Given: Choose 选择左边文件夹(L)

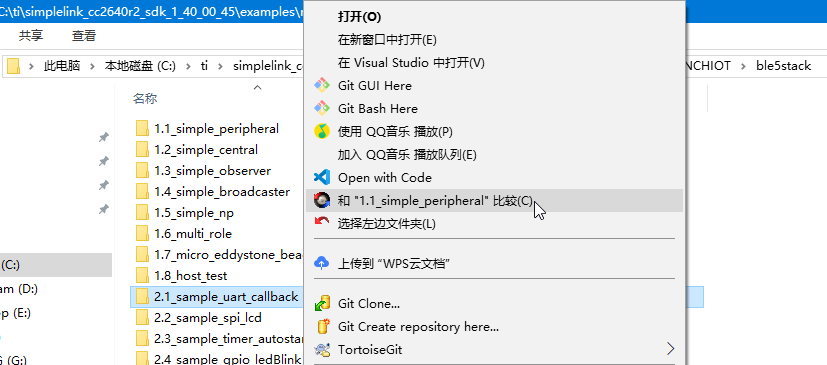Looking at the screenshot, I should click(387, 224).
